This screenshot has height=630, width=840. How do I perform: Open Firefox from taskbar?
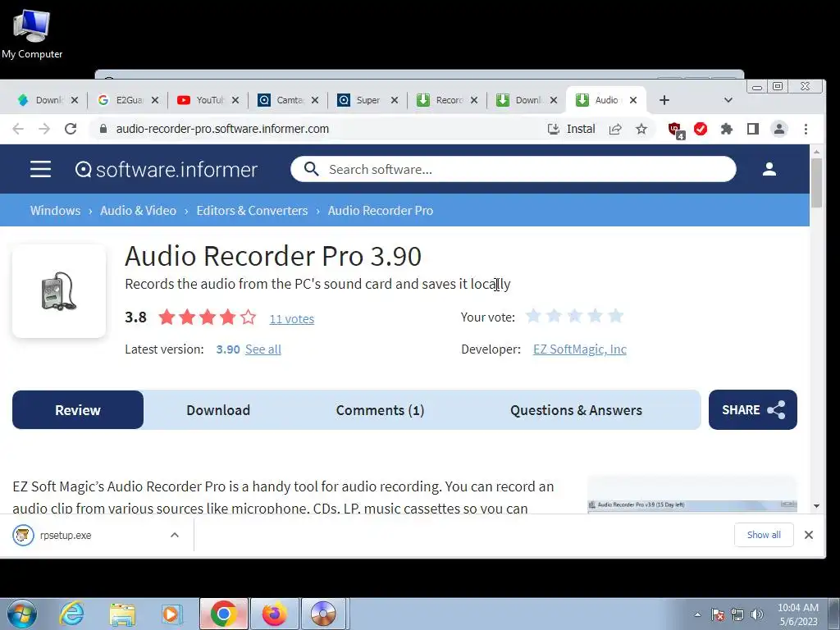click(274, 614)
